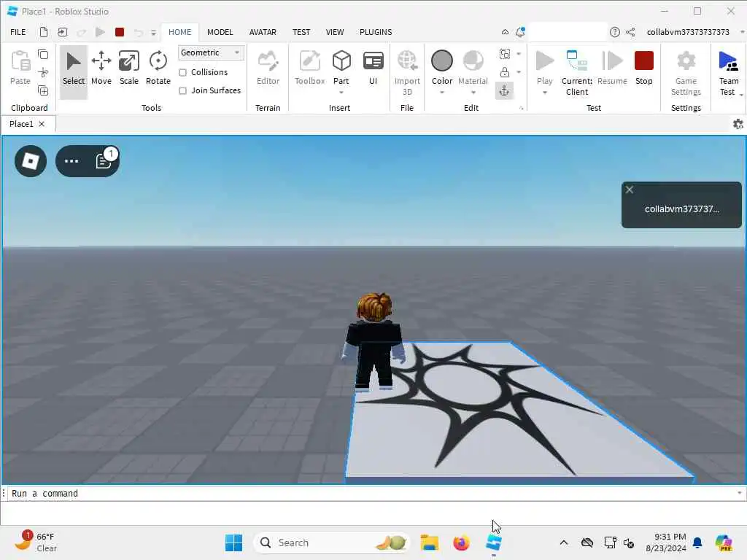
Task: Click the Lock tool icon
Action: 505,72
